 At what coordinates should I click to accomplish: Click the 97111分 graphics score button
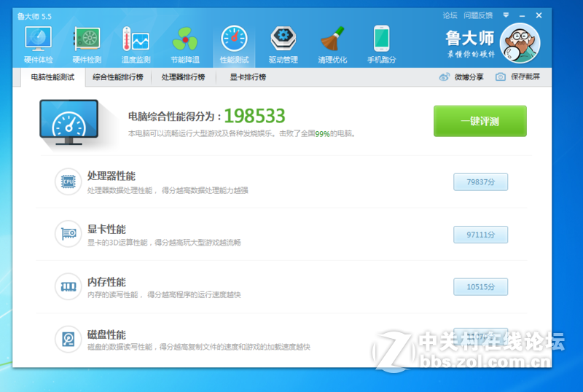(x=481, y=235)
